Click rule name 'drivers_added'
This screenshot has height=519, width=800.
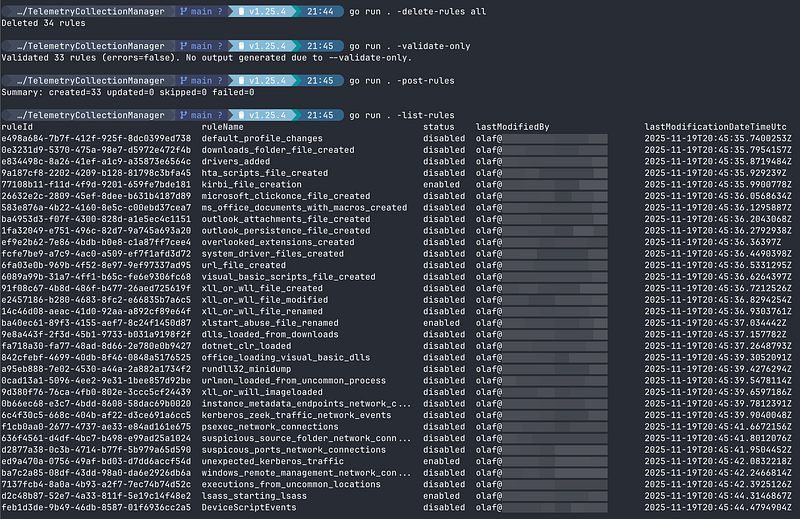coord(236,161)
